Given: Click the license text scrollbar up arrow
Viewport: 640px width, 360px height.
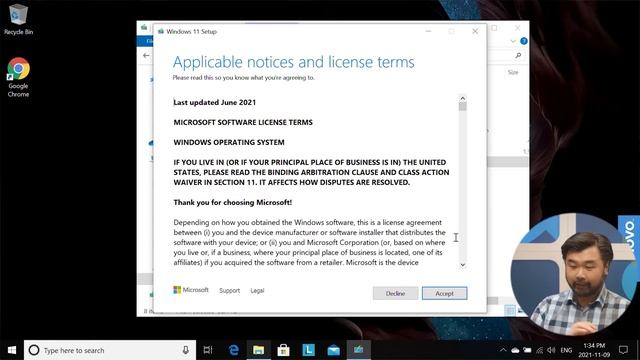Looking at the screenshot, I should [x=462, y=98].
